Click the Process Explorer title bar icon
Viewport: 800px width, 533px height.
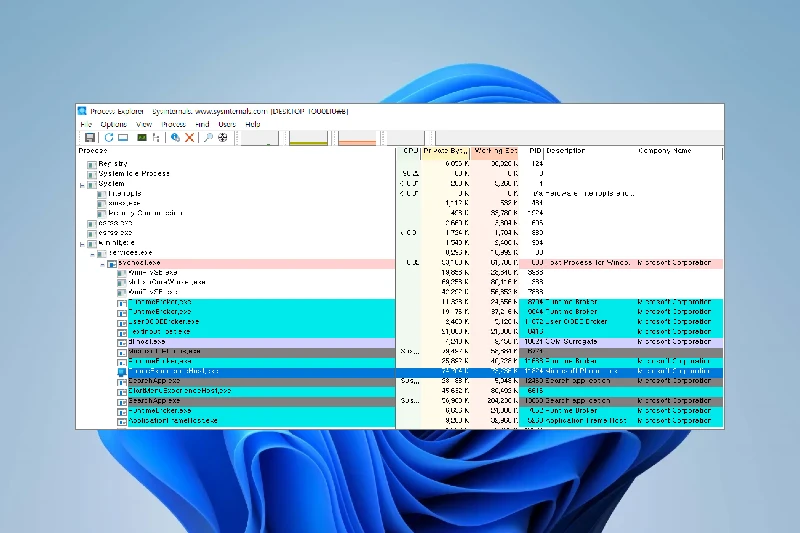click(82, 111)
